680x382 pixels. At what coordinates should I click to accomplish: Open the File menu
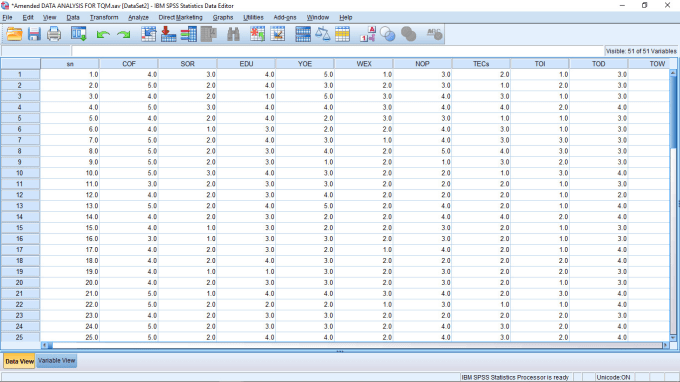click(7, 17)
